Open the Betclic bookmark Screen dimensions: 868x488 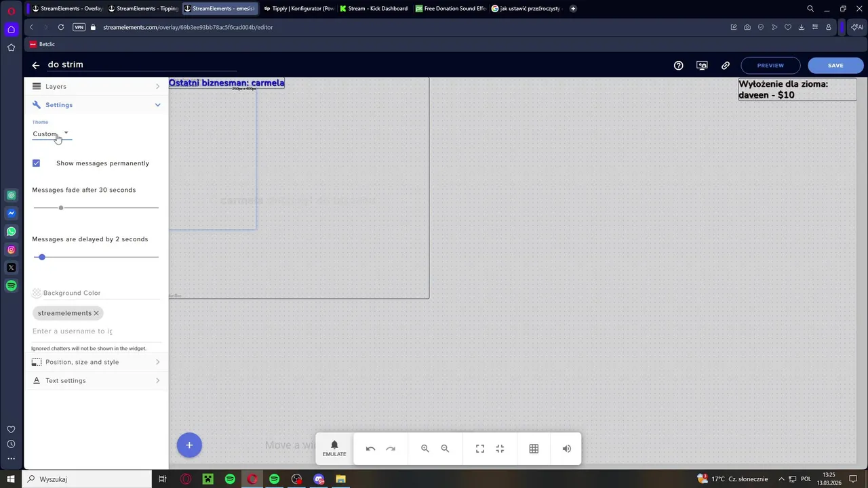pos(42,44)
